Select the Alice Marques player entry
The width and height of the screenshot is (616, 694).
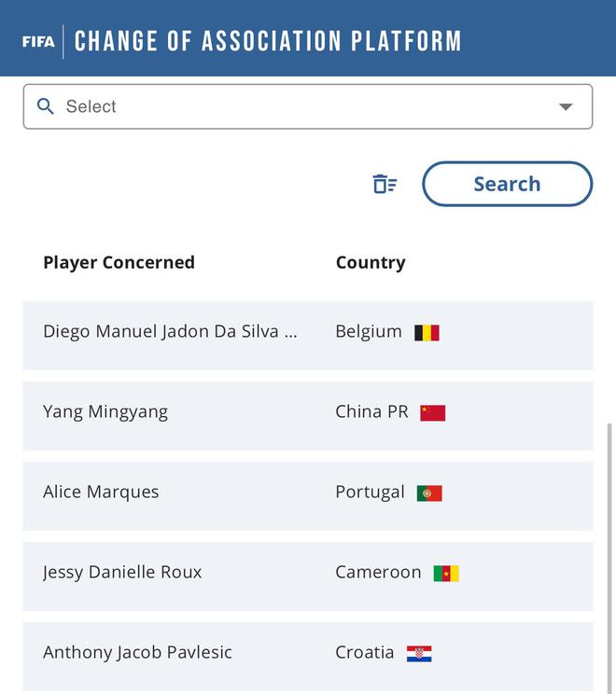coord(101,493)
